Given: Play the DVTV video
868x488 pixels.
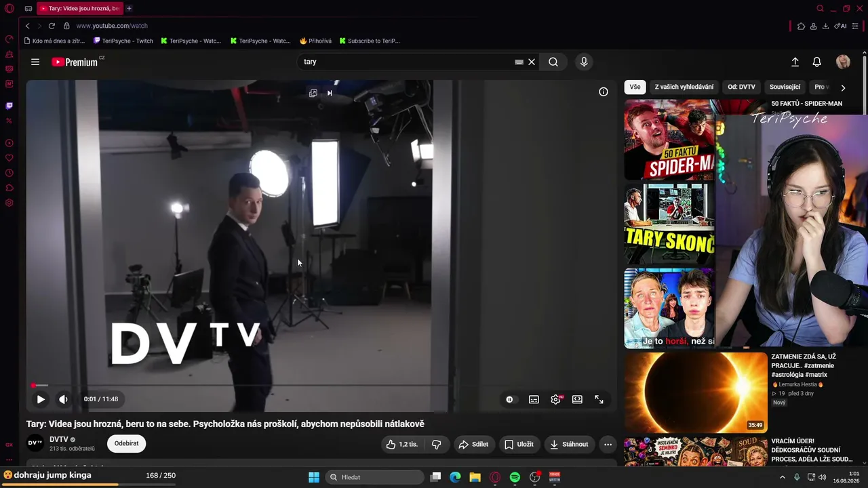Looking at the screenshot, I should (41, 399).
